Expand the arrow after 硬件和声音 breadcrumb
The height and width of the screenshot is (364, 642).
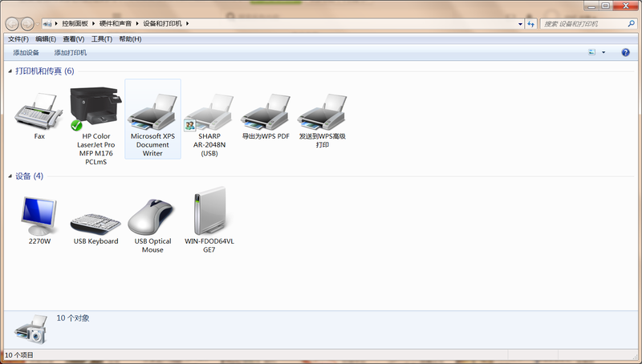(137, 24)
